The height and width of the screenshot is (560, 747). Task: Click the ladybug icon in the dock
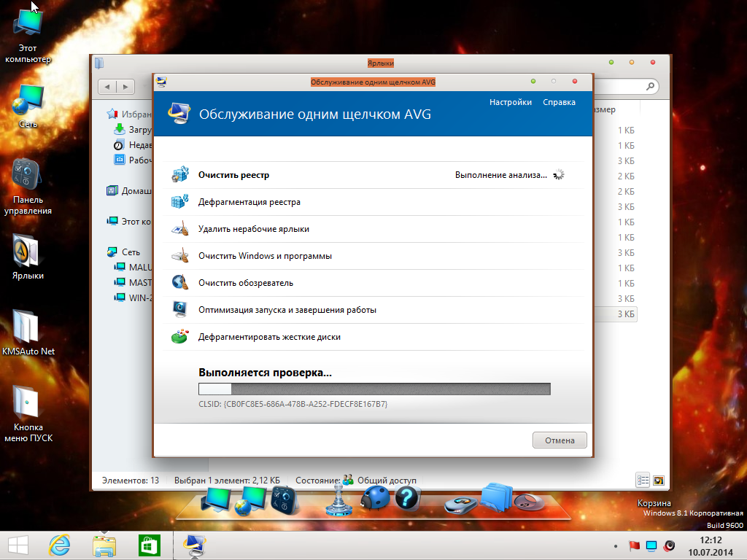point(375,498)
